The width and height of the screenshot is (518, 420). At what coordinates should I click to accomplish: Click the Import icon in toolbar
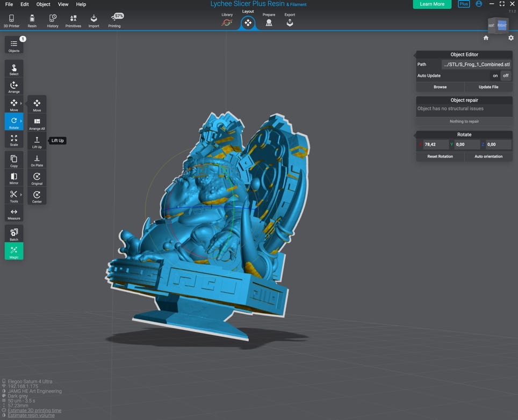coord(93,20)
